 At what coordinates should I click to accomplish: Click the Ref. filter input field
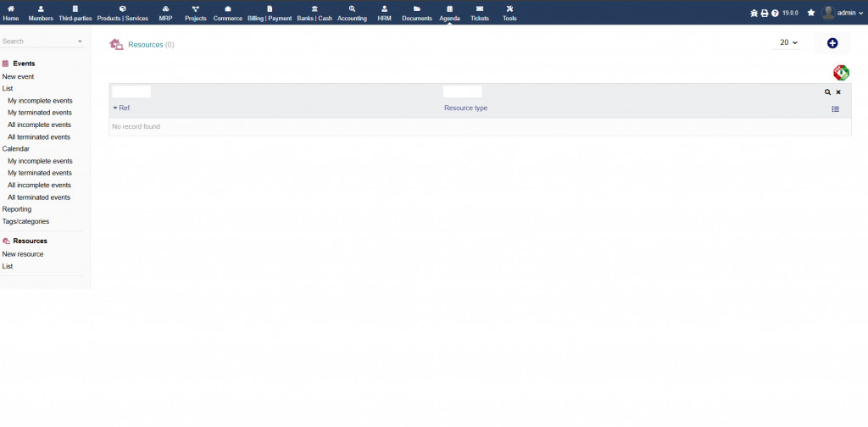pyautogui.click(x=131, y=91)
